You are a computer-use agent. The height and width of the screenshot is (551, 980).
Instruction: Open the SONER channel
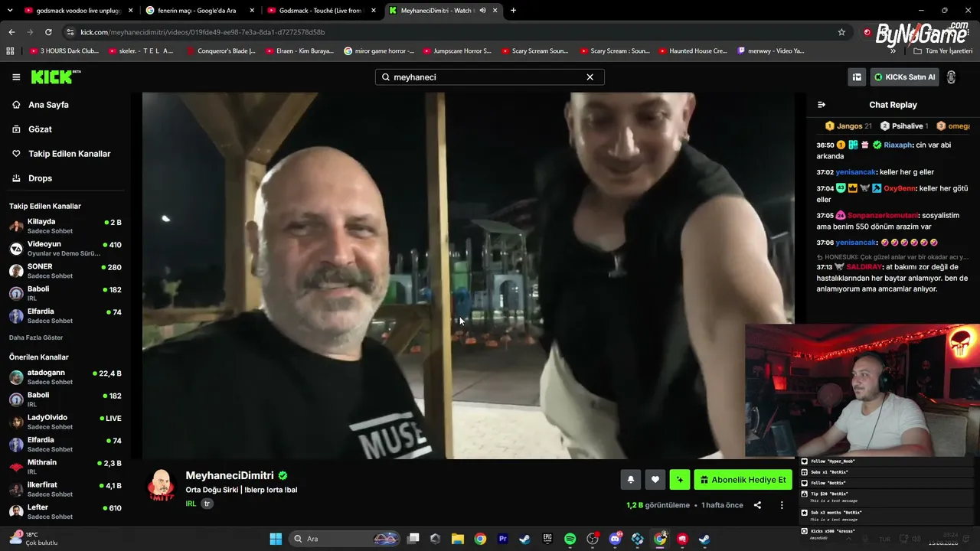click(x=65, y=271)
